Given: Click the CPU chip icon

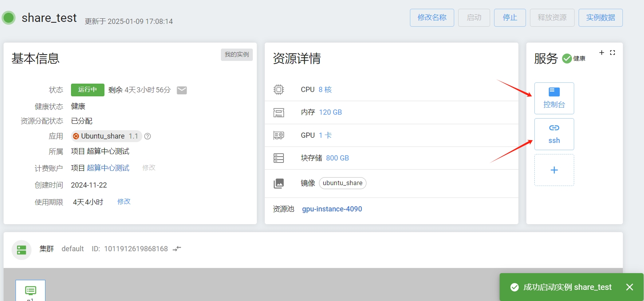Looking at the screenshot, I should (x=279, y=90).
